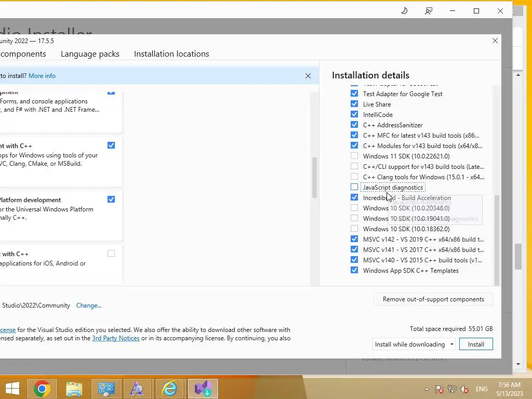Click Visual Studio Installer taskbar icon
532x399 pixels.
(x=203, y=389)
